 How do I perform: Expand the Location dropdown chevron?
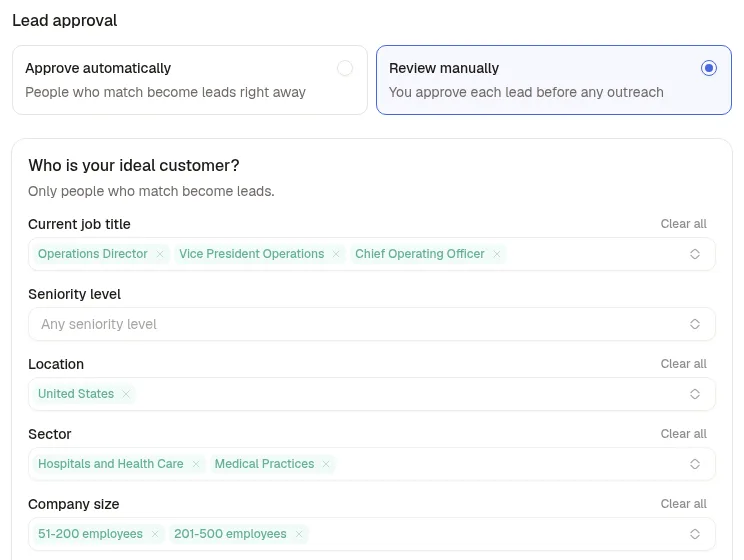(695, 394)
